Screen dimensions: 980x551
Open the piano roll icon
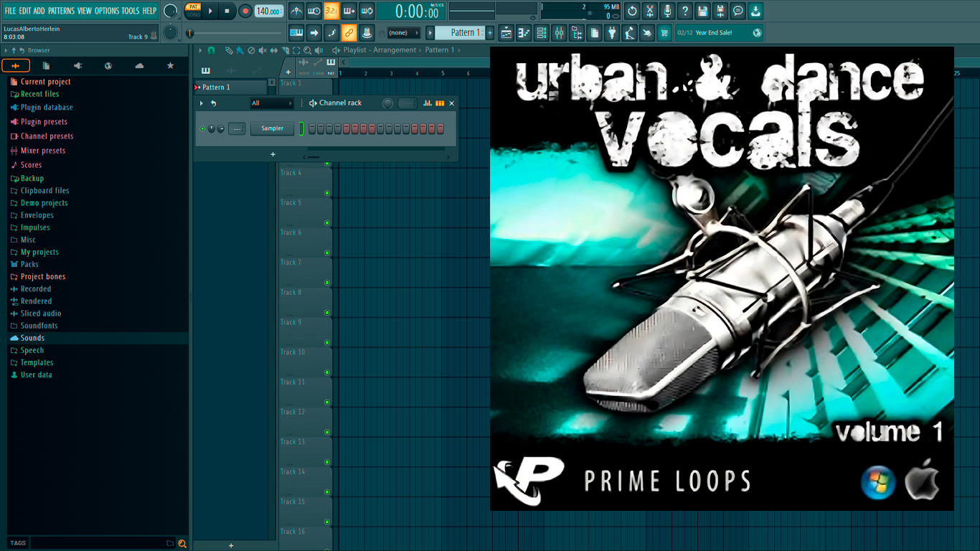524,32
